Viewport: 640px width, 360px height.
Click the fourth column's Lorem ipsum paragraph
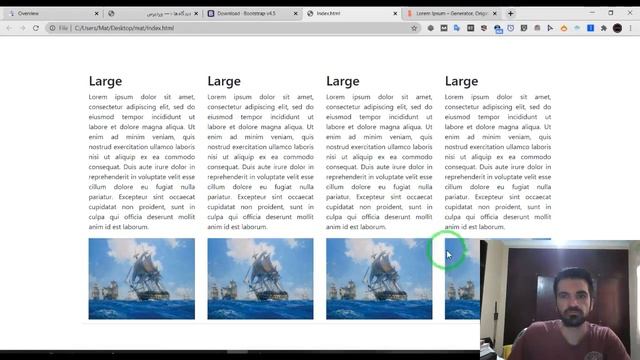[x=498, y=162]
